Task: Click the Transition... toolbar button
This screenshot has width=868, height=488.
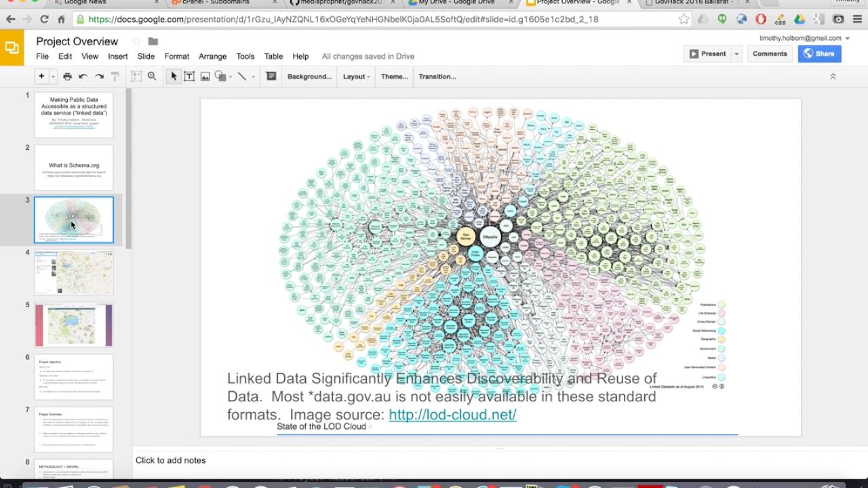Action: 437,77
